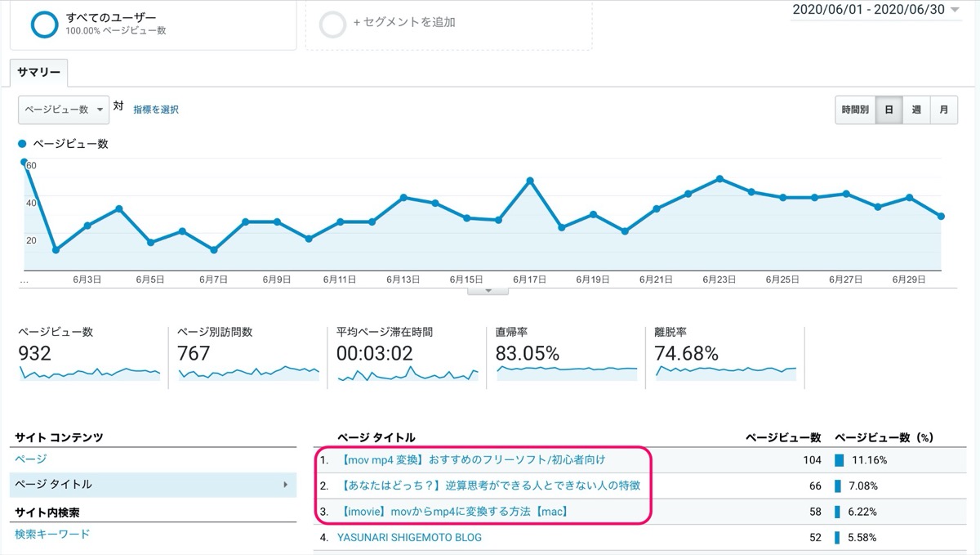980x555 pixels.
Task: Switch graph to 月 view
Action: point(944,110)
